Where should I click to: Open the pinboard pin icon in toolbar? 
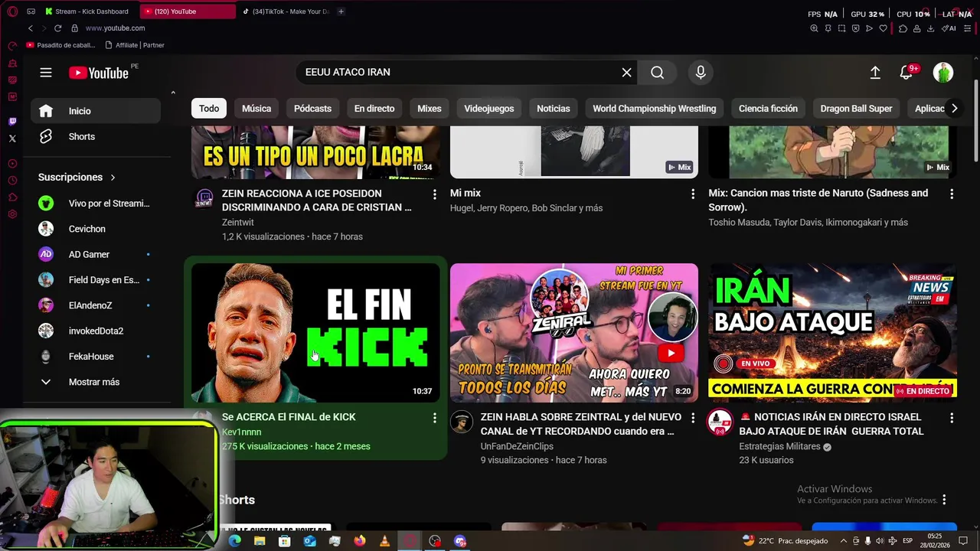(x=828, y=28)
